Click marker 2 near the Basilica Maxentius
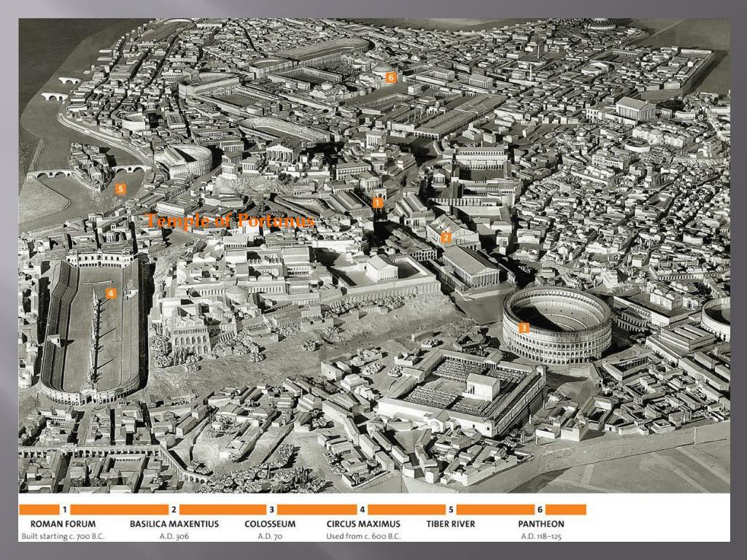This screenshot has height=560, width=747. click(446, 236)
